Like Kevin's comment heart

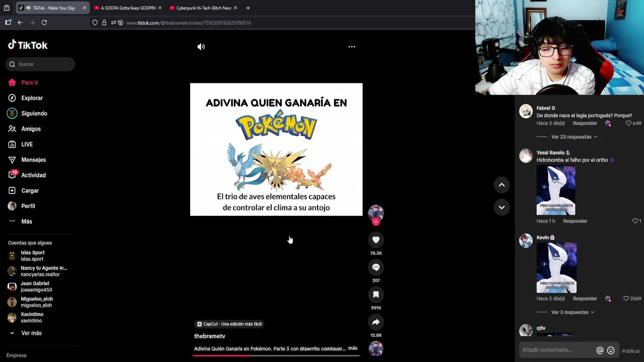click(x=626, y=299)
